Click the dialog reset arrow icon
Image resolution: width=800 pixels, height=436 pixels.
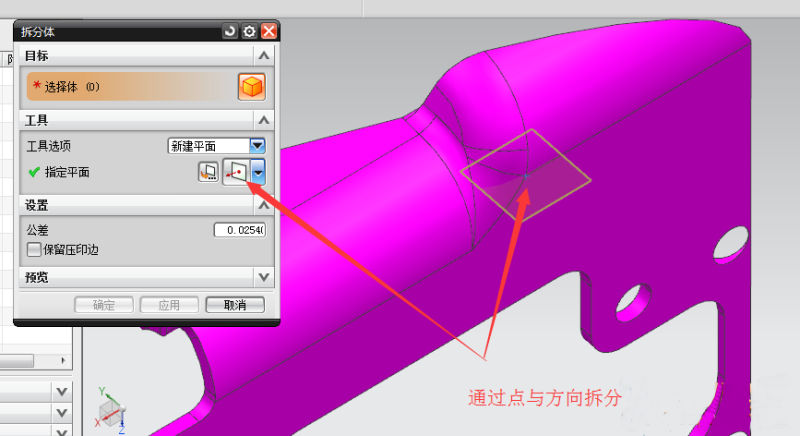click(231, 32)
